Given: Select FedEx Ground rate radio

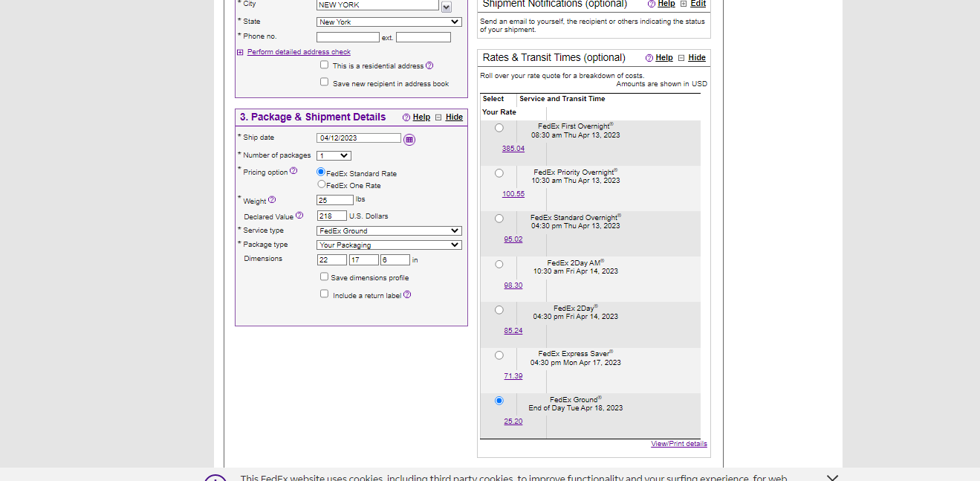Looking at the screenshot, I should pyautogui.click(x=499, y=401).
